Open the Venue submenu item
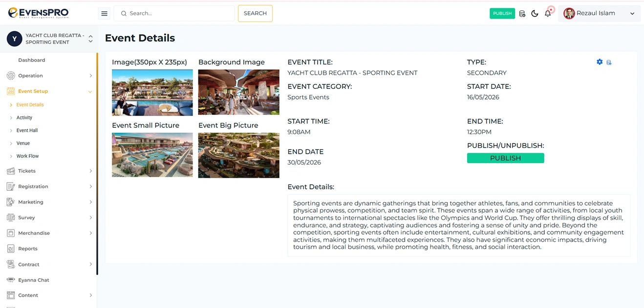 pyautogui.click(x=23, y=144)
